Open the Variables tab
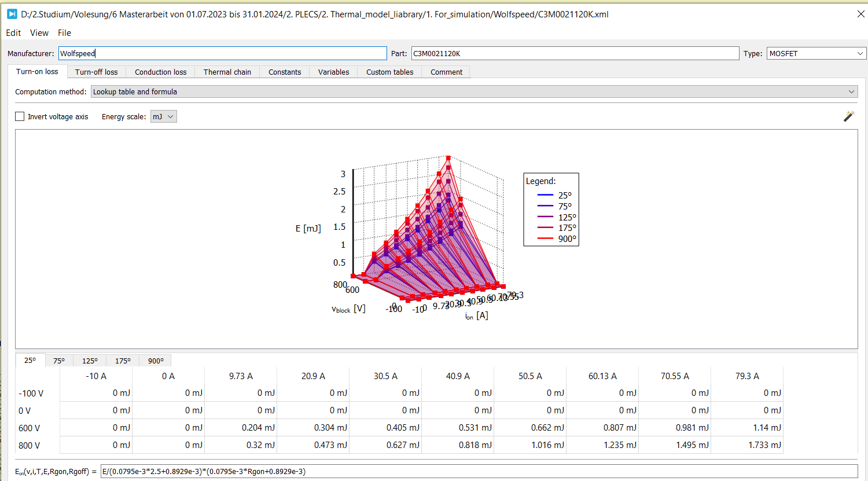Screen dimensions: 868x481 (x=333, y=72)
